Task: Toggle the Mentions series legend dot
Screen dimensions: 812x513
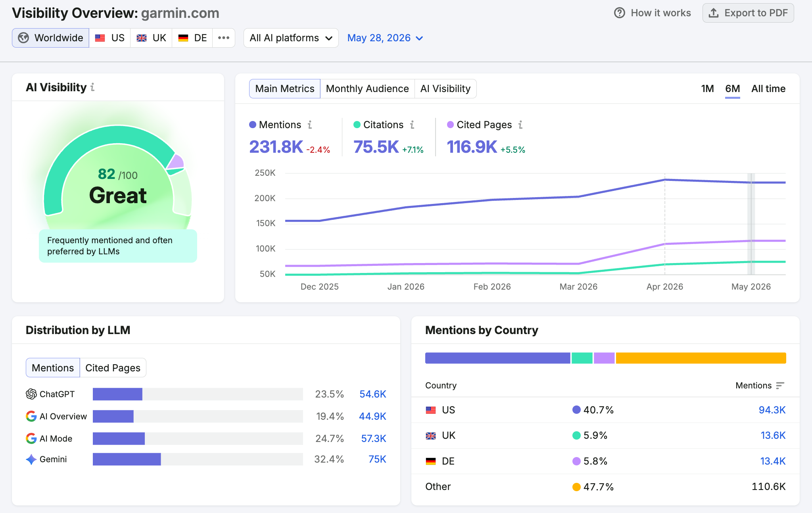Action: [253, 125]
